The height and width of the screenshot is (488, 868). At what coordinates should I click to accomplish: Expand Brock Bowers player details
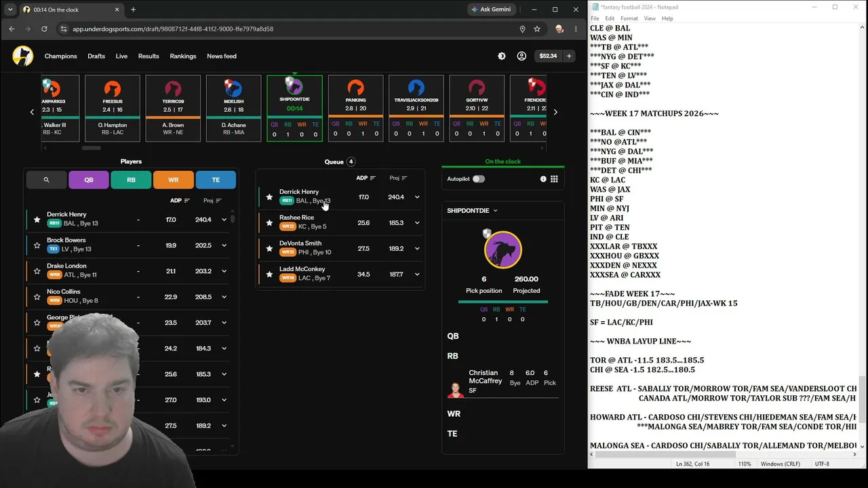click(x=224, y=245)
